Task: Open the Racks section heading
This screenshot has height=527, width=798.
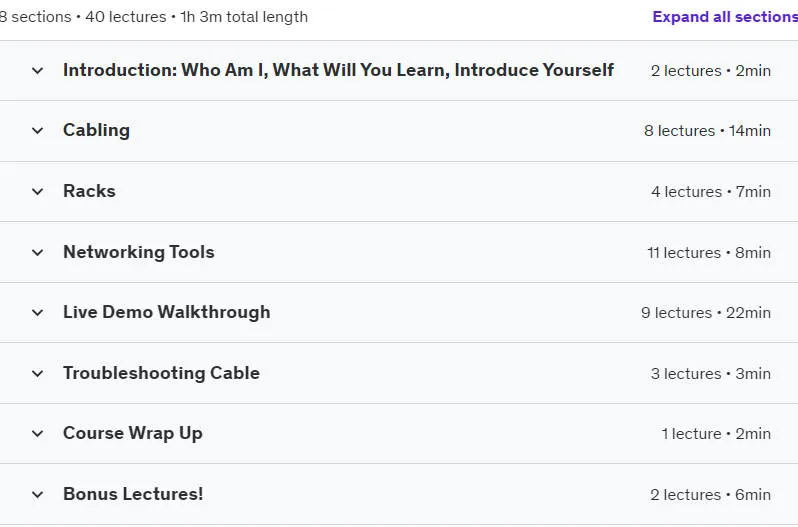Action: tap(90, 191)
